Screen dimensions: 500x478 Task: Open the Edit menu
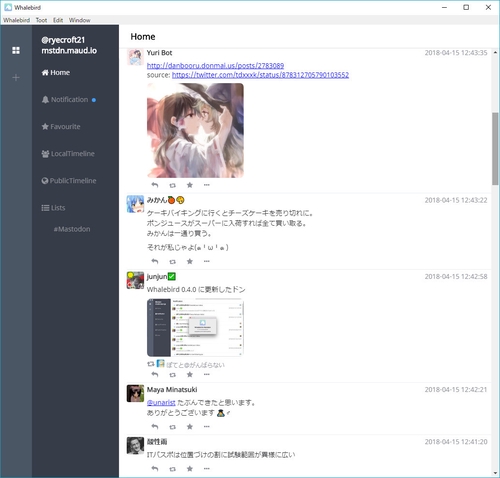tap(58, 20)
